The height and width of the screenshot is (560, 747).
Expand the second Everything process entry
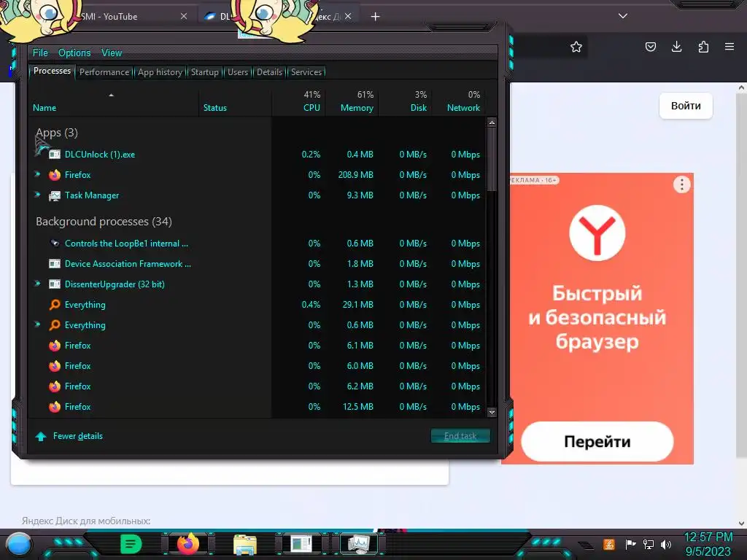click(x=38, y=324)
